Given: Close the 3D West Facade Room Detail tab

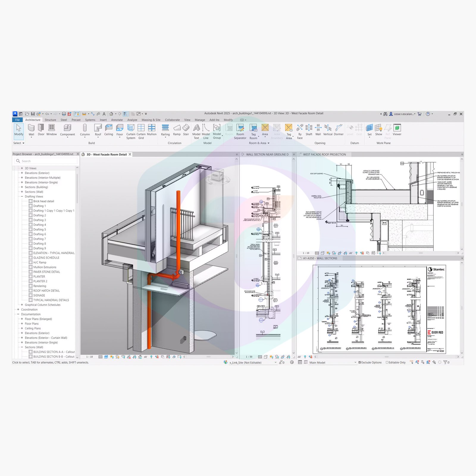Looking at the screenshot, I should (x=130, y=154).
